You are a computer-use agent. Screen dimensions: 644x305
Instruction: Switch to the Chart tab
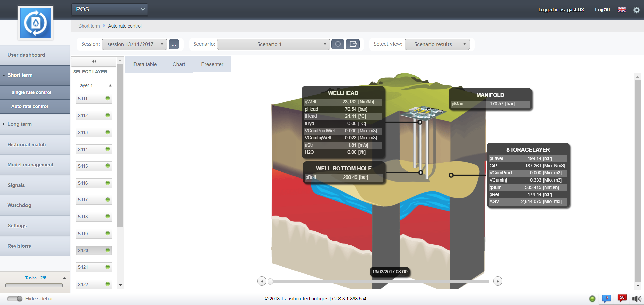coord(179,64)
